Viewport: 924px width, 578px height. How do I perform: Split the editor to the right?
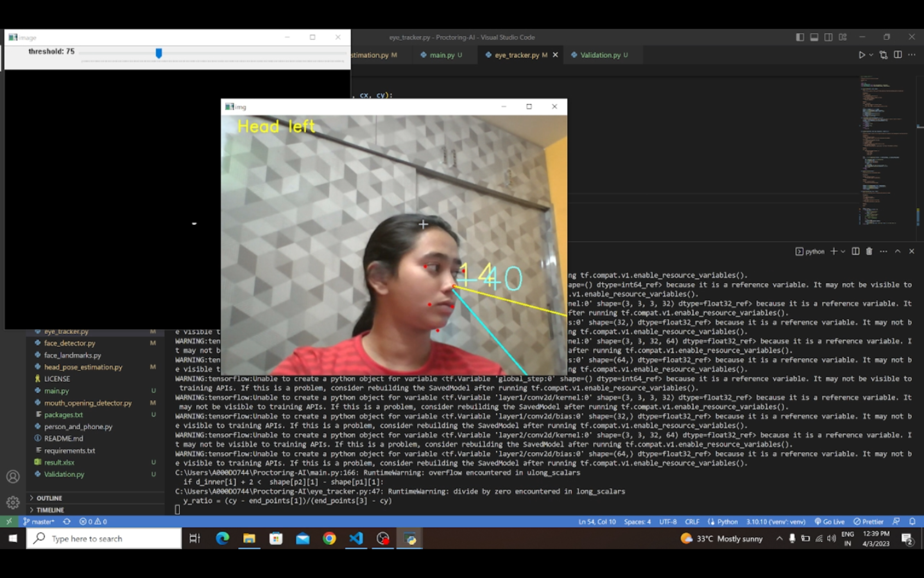[898, 55]
